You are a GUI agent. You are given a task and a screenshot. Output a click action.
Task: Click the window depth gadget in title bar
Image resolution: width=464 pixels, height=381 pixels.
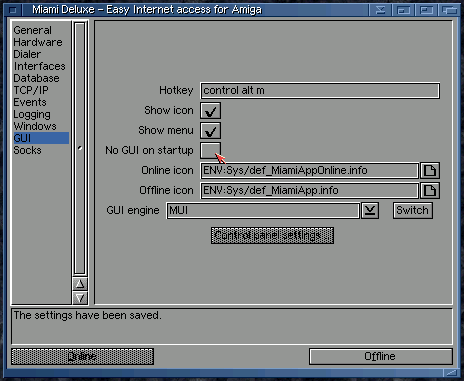[449, 10]
